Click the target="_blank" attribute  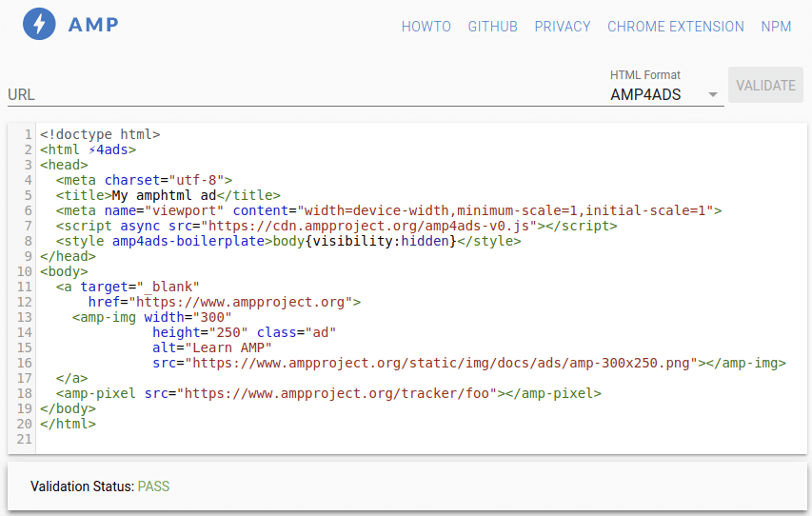pos(140,287)
